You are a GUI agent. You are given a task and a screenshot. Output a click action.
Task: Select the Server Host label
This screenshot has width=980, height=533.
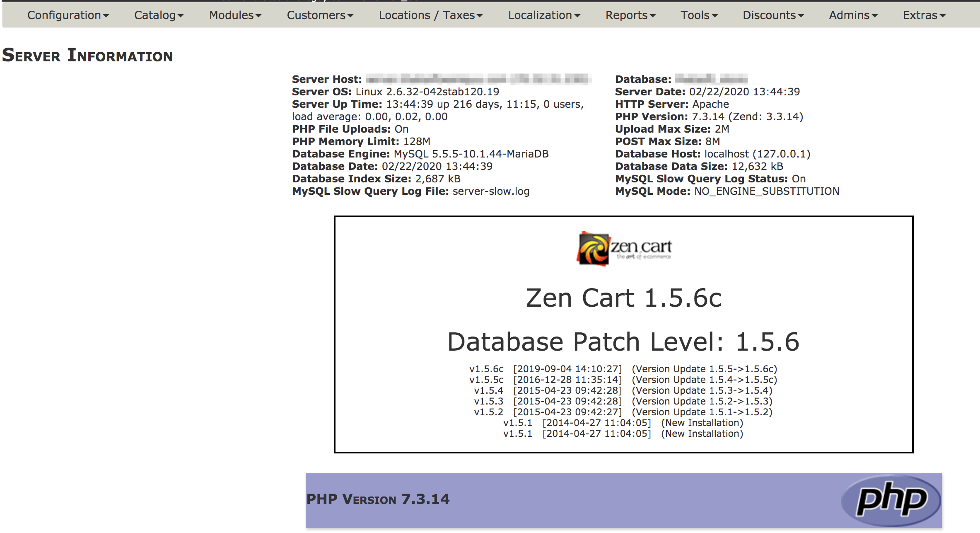click(327, 79)
